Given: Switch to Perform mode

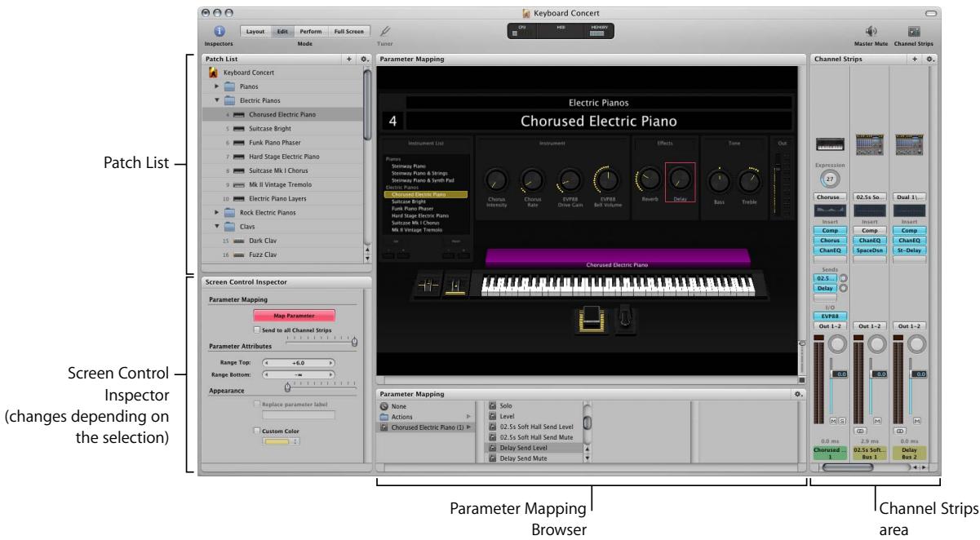Looking at the screenshot, I should [310, 31].
